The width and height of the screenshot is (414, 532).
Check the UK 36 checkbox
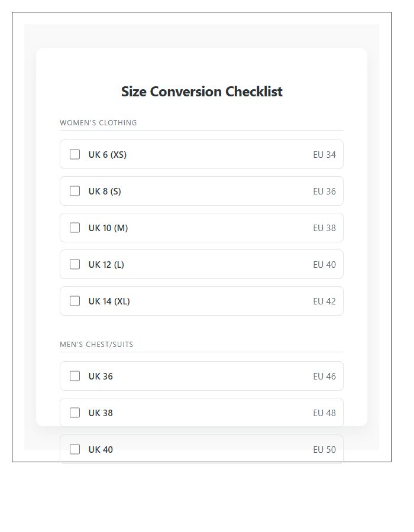[x=75, y=376]
